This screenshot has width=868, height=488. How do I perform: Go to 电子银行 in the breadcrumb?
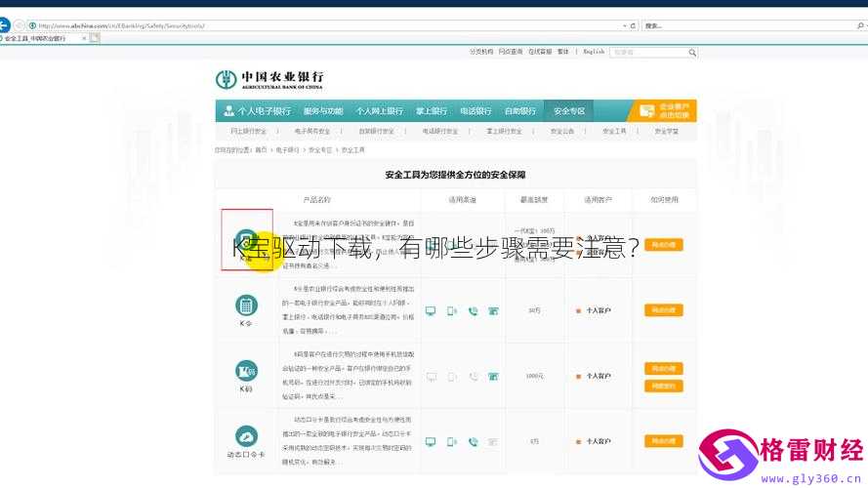pyautogui.click(x=287, y=150)
